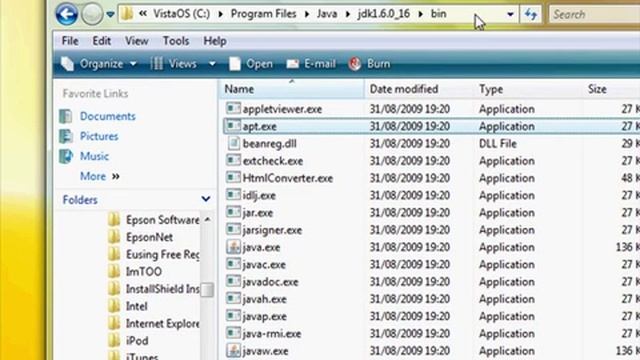
Task: Click the Java breadcrumb segment
Action: tap(327, 14)
